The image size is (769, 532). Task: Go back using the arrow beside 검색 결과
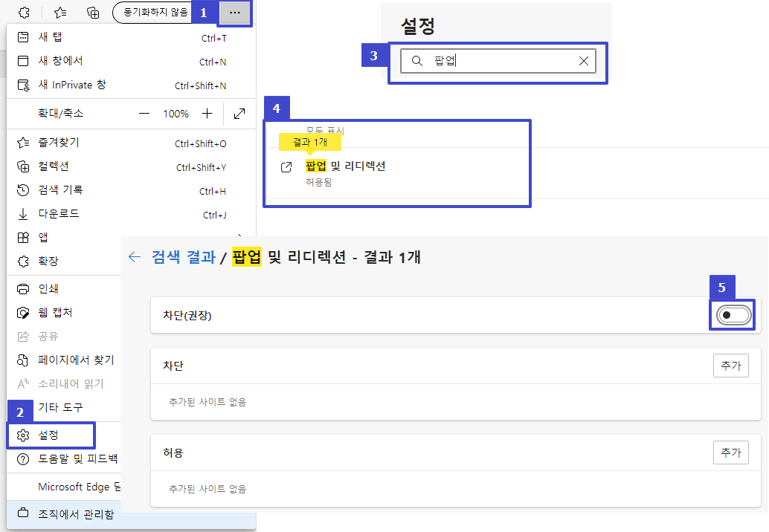[x=135, y=257]
